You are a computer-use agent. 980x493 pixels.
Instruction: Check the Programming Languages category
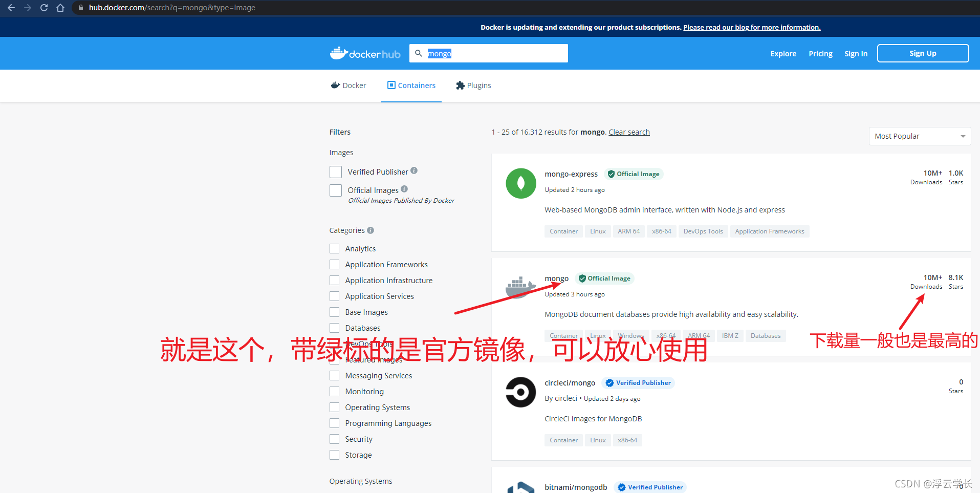click(335, 423)
